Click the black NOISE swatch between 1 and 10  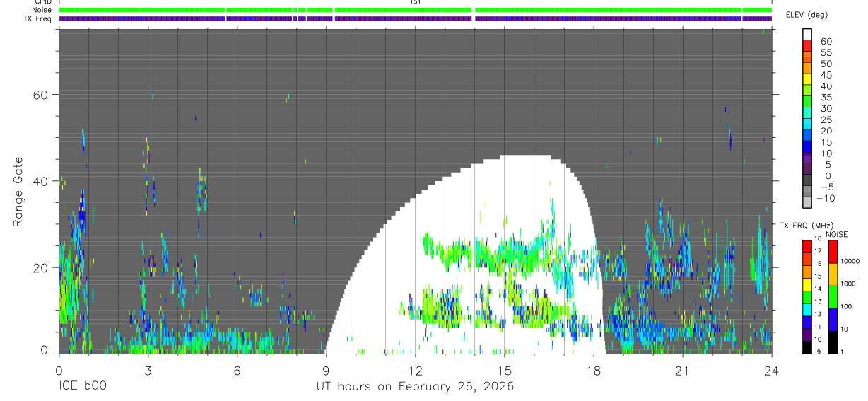pyautogui.click(x=833, y=342)
